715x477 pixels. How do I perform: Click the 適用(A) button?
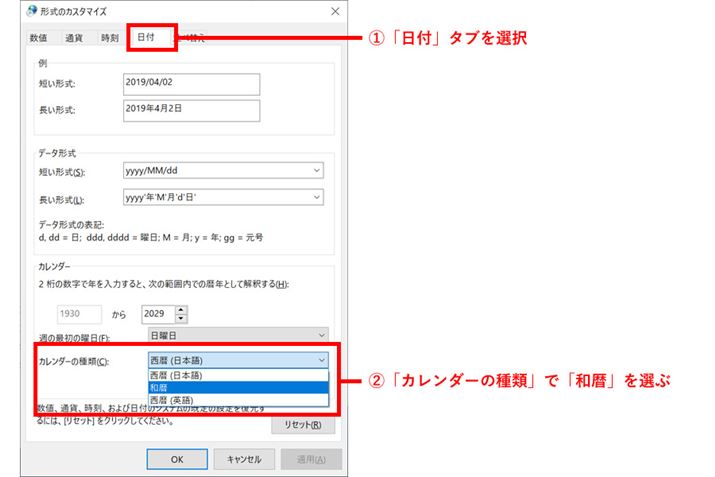pos(311,459)
